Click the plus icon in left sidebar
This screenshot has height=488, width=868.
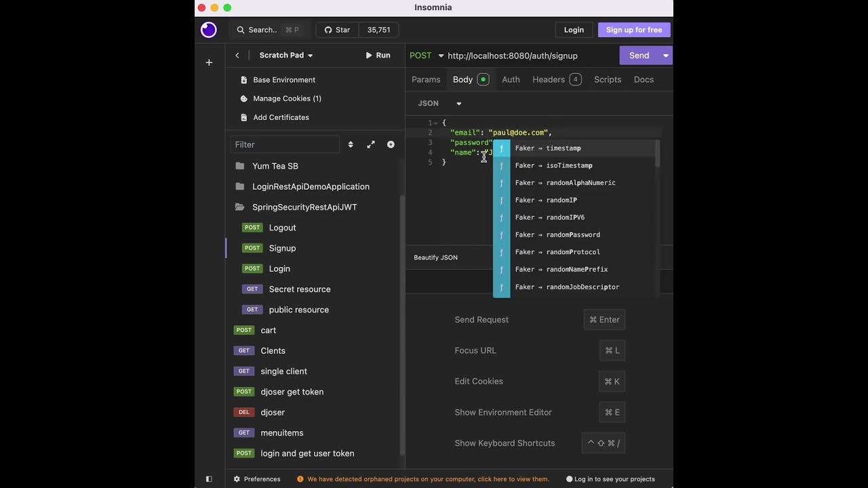(x=209, y=62)
